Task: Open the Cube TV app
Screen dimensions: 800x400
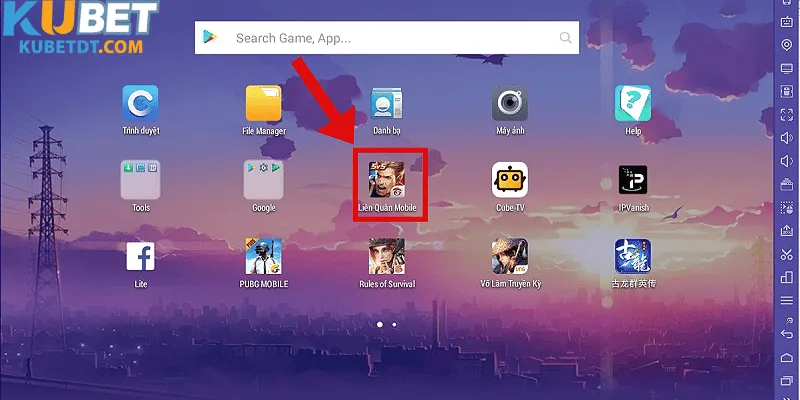Action: point(510,180)
